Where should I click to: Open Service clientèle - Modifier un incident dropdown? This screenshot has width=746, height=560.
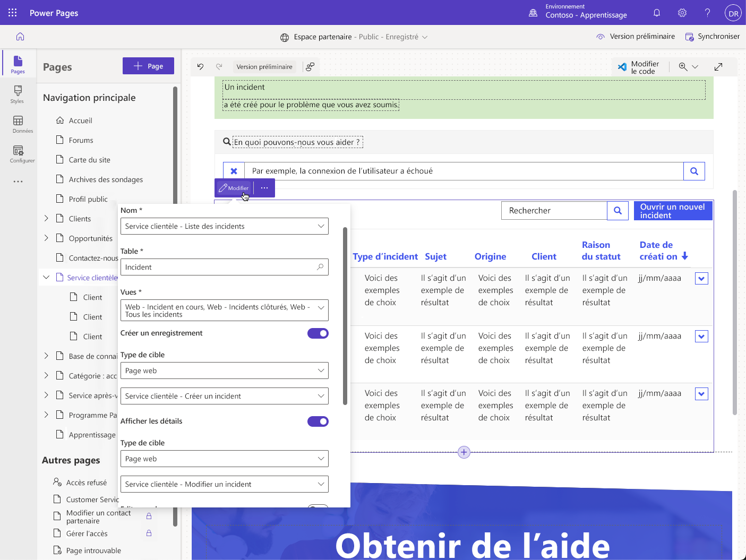(x=225, y=484)
